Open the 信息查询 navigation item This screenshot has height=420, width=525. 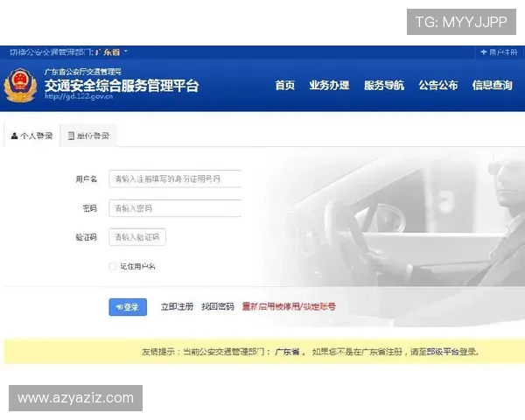click(492, 86)
